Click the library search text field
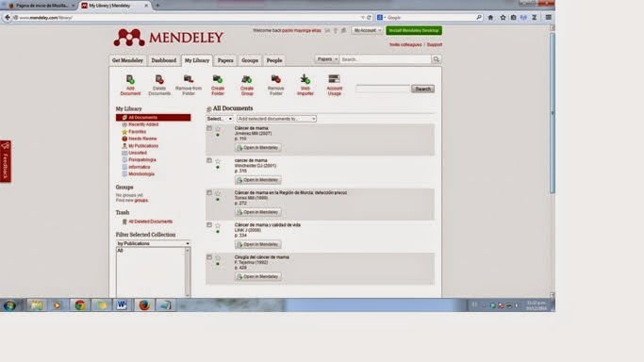This screenshot has height=362, width=644. point(383,89)
